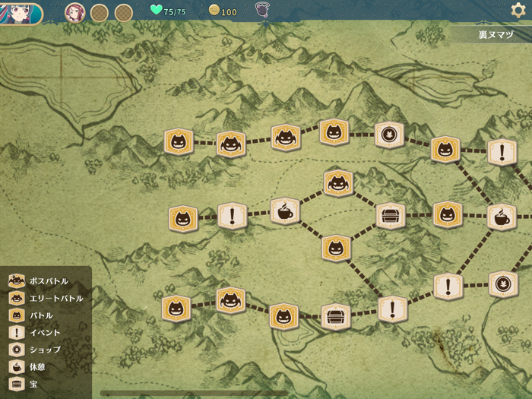532x399 pixels.
Task: Select the starting battle node of top path
Action: (x=179, y=142)
